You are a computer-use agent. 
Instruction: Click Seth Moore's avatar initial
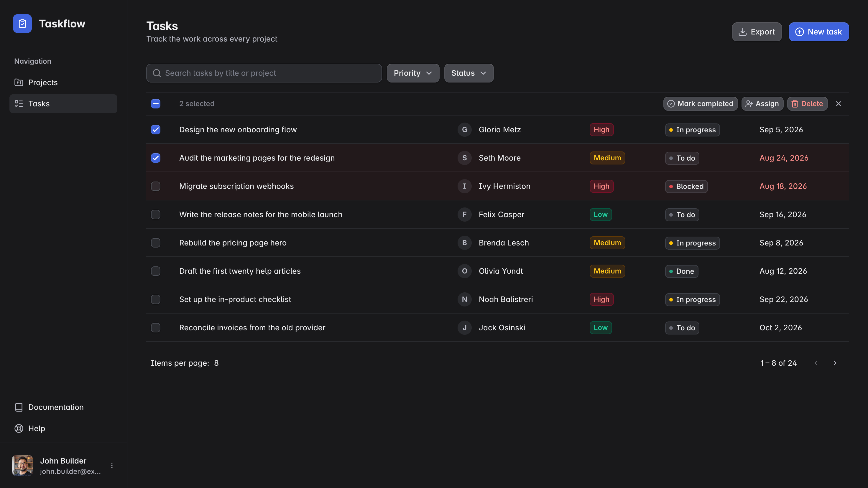point(464,158)
